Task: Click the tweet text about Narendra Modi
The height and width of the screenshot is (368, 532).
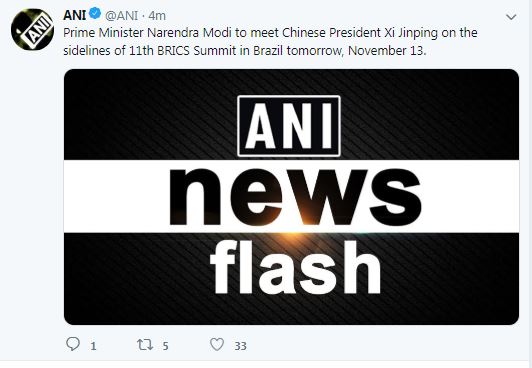Action: 270,41
